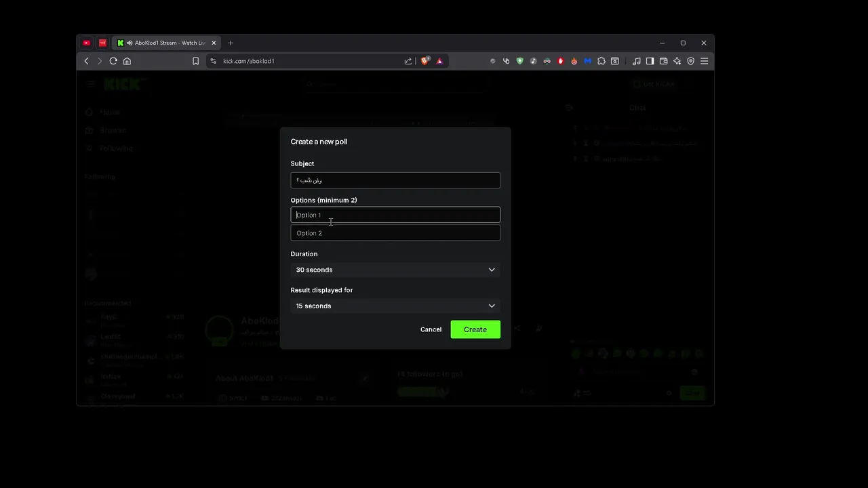Toggle the browser sidebar panel icon

pos(650,61)
